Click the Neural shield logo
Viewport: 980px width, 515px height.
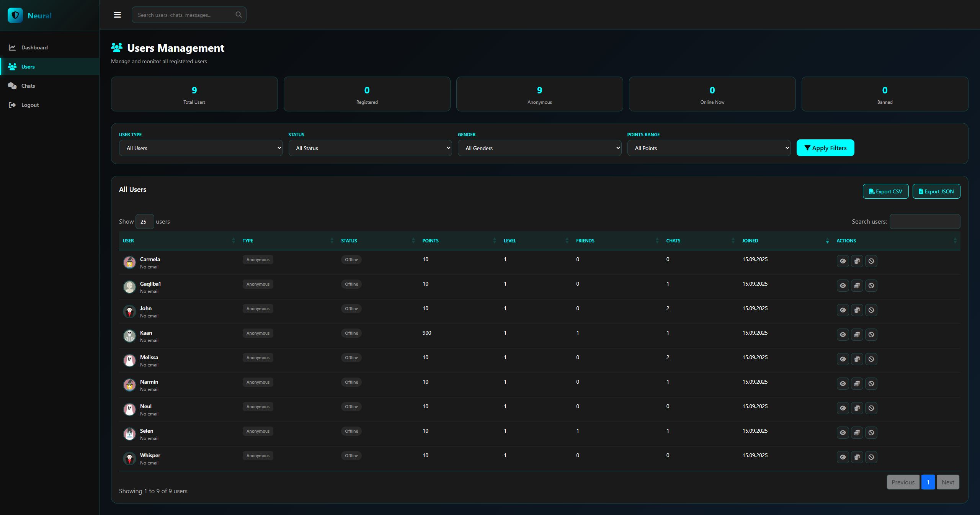coord(15,15)
